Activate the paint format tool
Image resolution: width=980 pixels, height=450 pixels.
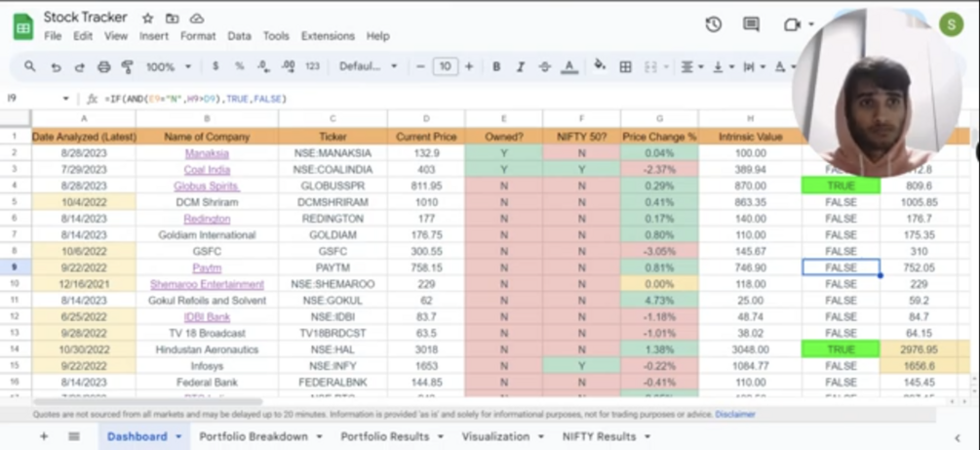click(x=128, y=67)
